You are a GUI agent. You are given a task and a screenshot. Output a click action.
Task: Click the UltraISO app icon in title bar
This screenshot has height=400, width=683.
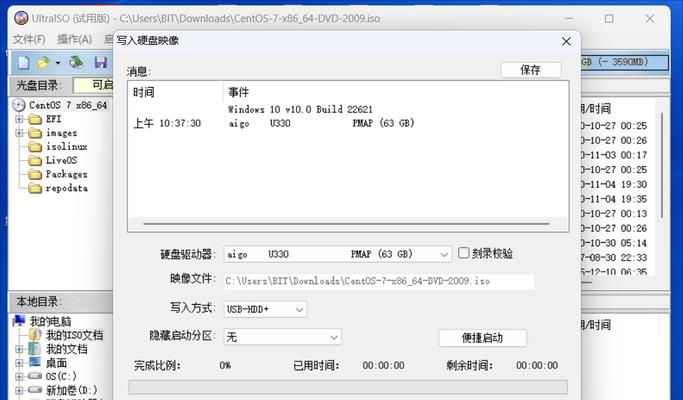point(21,18)
